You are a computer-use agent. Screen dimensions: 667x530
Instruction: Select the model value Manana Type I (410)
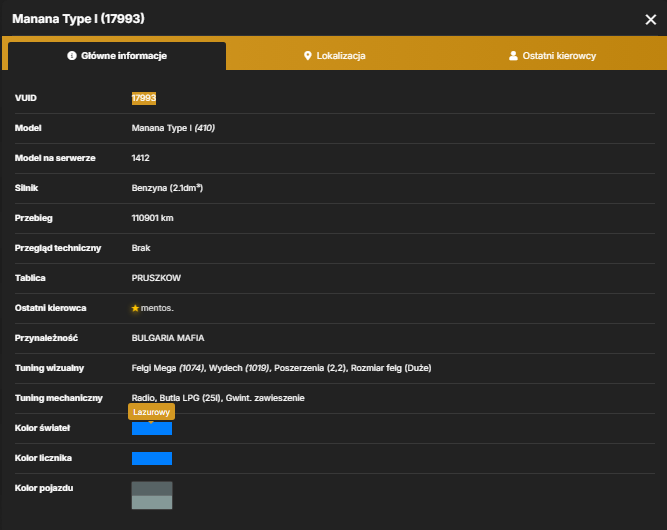[x=173, y=128]
